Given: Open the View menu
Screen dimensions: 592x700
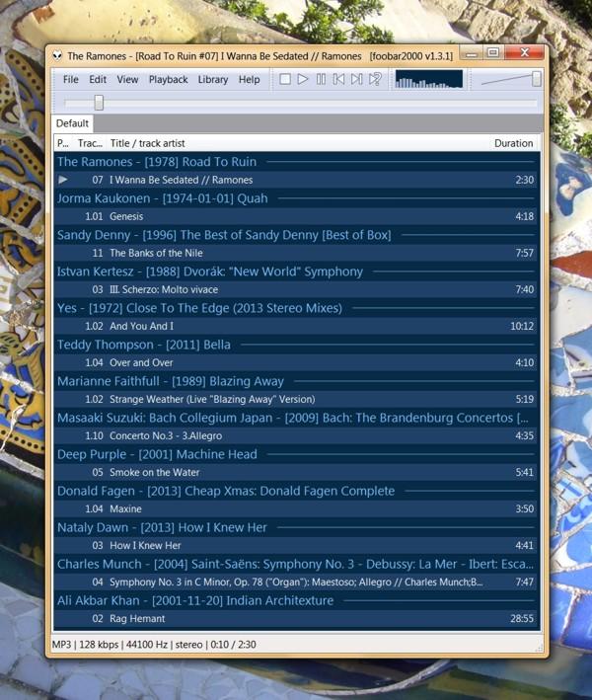Looking at the screenshot, I should [127, 79].
